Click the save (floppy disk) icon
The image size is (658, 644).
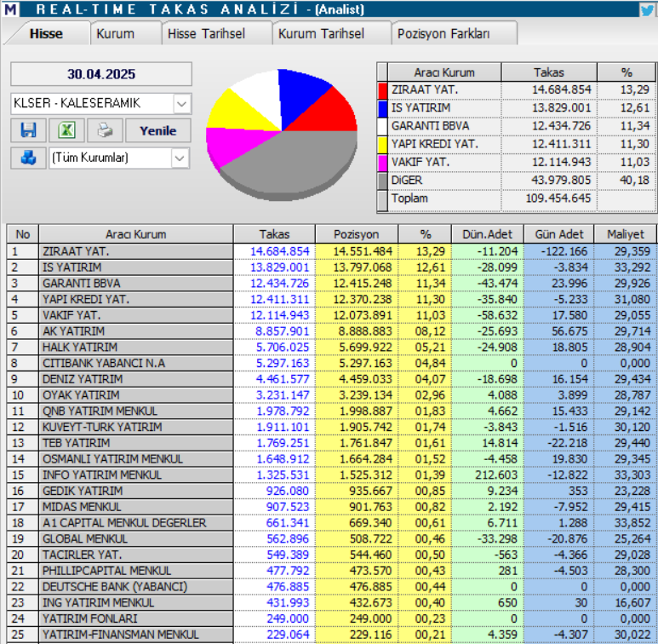pos(29,130)
